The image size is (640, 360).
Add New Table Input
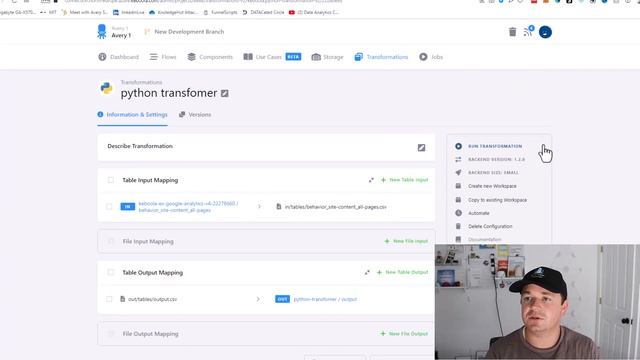[404, 180]
